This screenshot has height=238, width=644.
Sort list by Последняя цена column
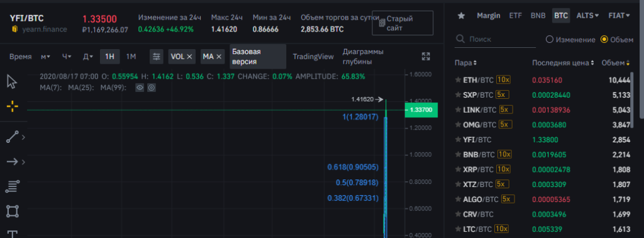(563, 63)
